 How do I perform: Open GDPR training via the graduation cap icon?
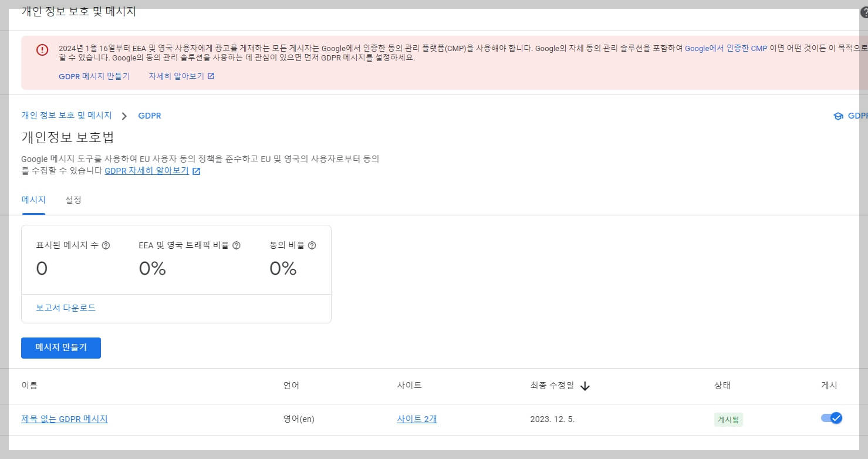click(x=838, y=116)
